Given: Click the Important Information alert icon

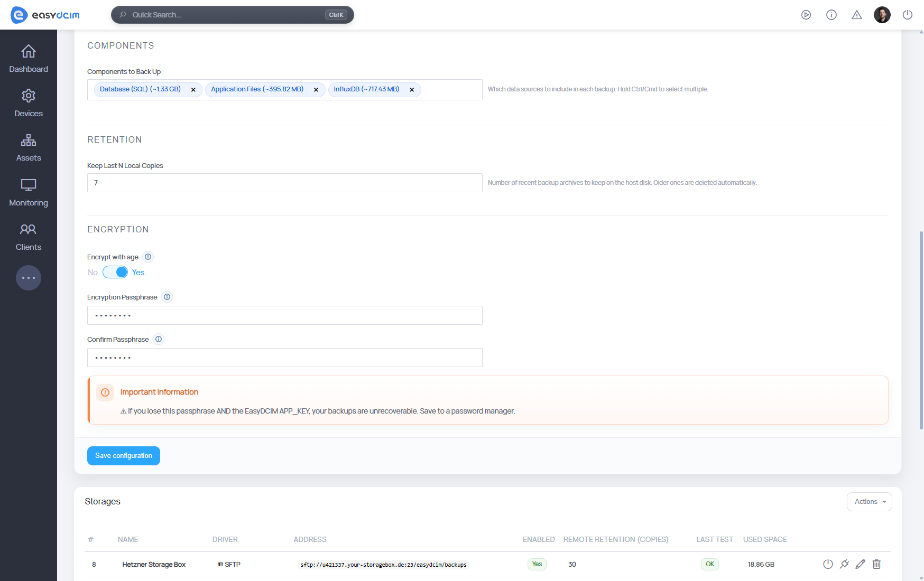Looking at the screenshot, I should tap(105, 392).
